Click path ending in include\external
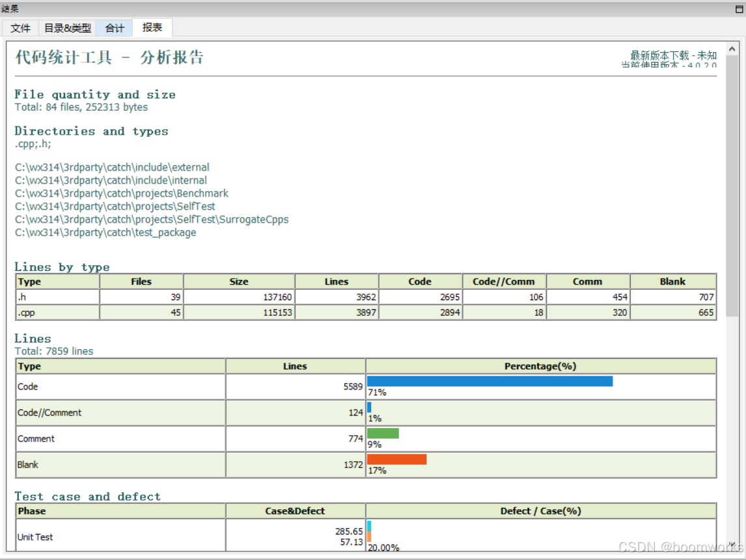The image size is (746, 560). click(x=112, y=167)
